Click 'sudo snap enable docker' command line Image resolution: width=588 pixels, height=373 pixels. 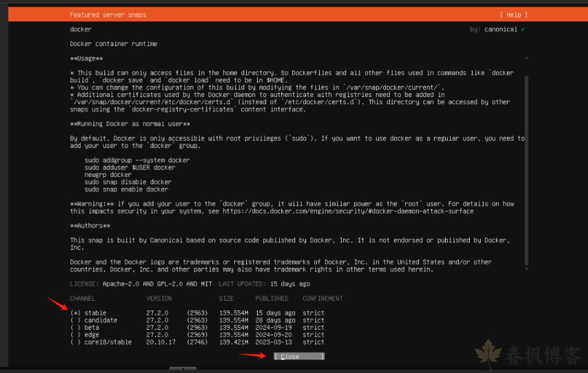(126, 190)
